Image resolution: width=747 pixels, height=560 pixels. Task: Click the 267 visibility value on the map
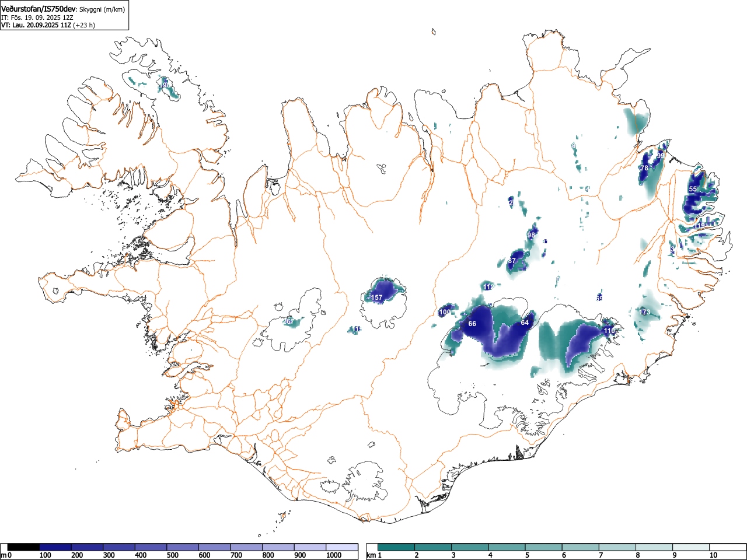(288, 321)
